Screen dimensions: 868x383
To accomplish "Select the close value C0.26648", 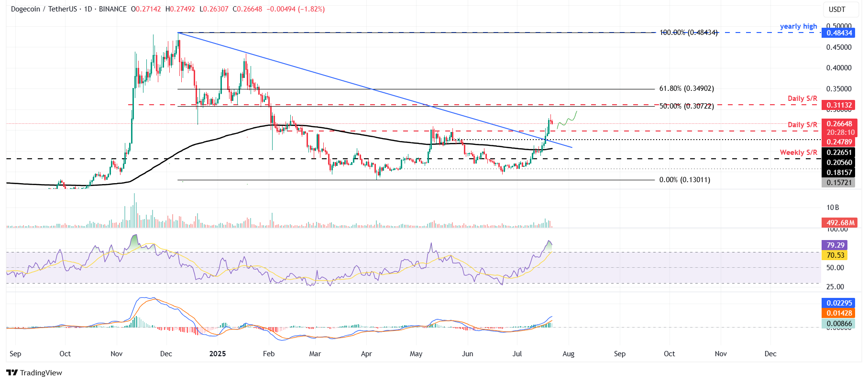I will pos(247,9).
